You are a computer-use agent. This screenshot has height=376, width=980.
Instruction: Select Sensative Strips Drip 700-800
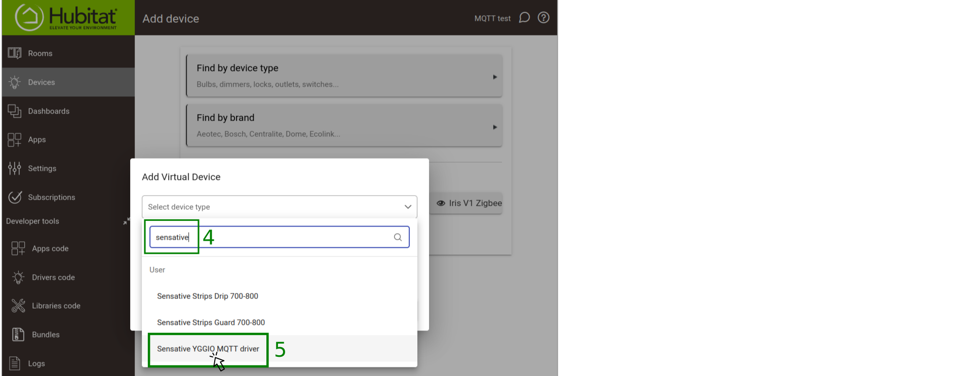pos(280,296)
